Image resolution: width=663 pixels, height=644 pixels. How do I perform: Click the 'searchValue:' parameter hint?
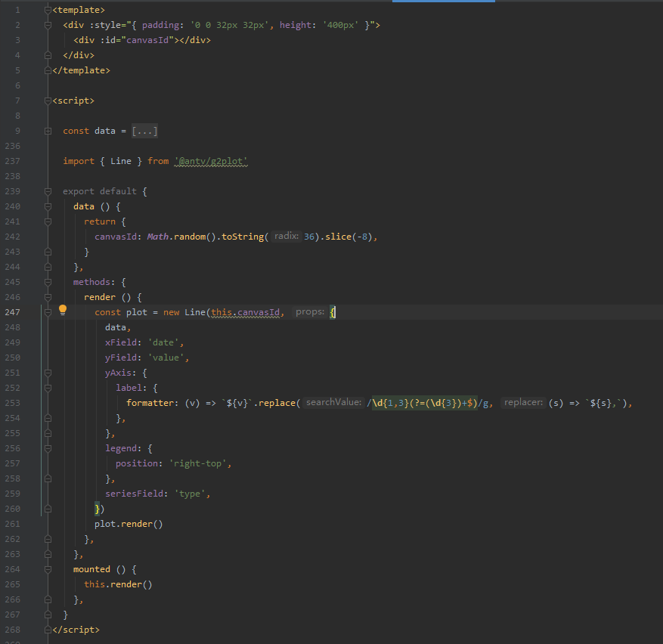point(333,403)
